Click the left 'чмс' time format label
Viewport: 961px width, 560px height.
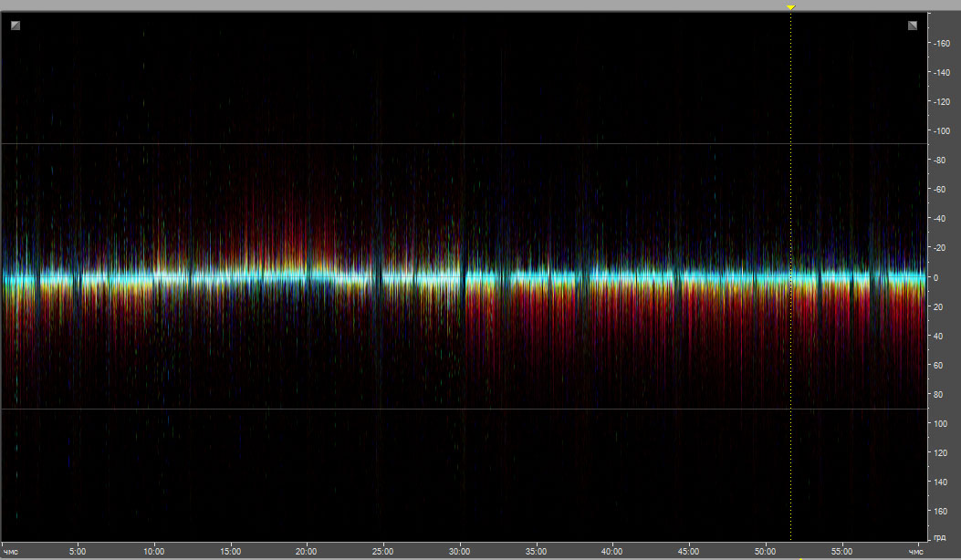coord(10,551)
